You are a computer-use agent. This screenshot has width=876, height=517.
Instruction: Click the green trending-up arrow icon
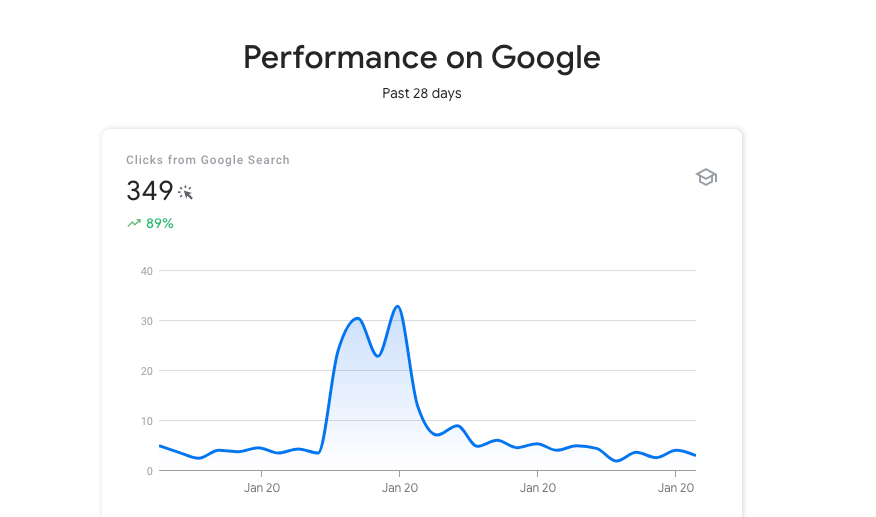134,224
